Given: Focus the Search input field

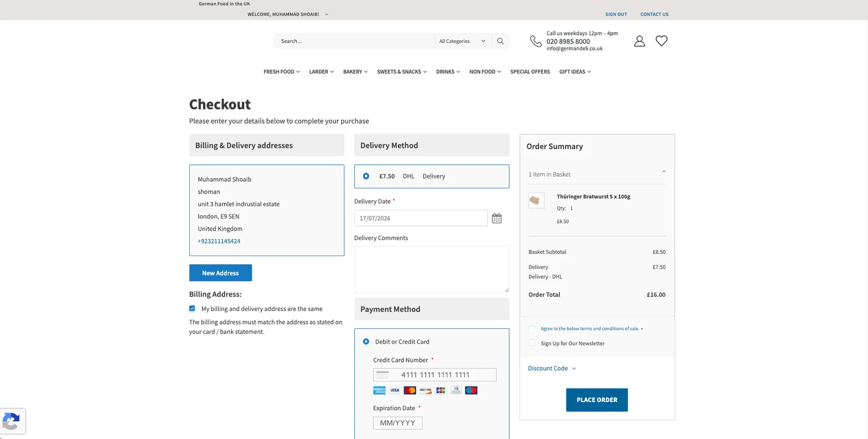Looking at the screenshot, I should (354, 41).
